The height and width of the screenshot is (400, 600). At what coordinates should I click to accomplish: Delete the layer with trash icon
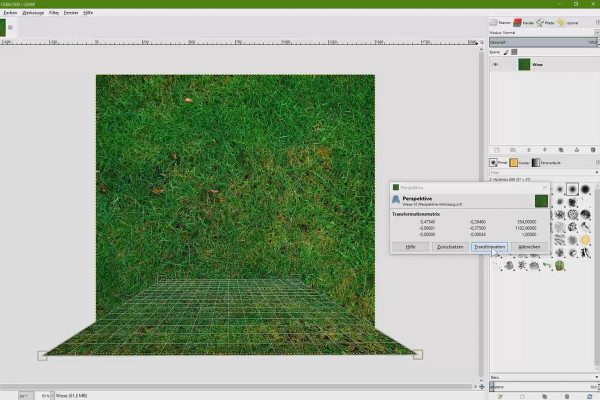coord(593,150)
